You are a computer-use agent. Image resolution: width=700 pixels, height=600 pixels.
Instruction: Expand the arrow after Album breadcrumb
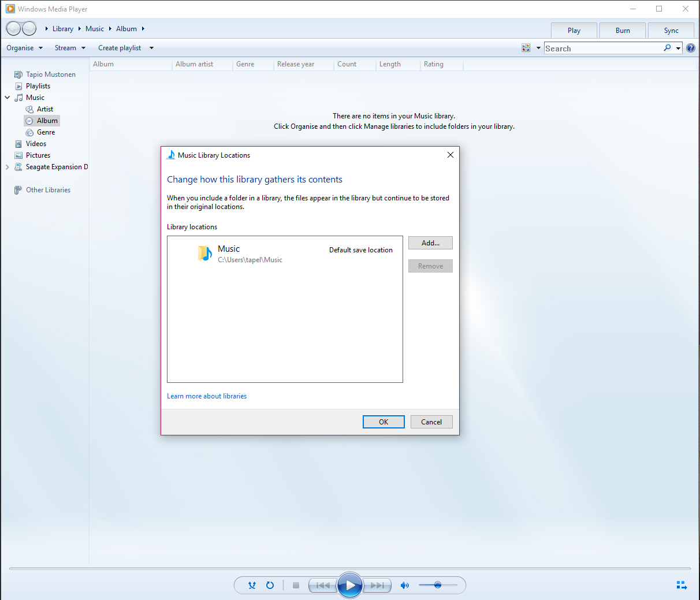[143, 29]
